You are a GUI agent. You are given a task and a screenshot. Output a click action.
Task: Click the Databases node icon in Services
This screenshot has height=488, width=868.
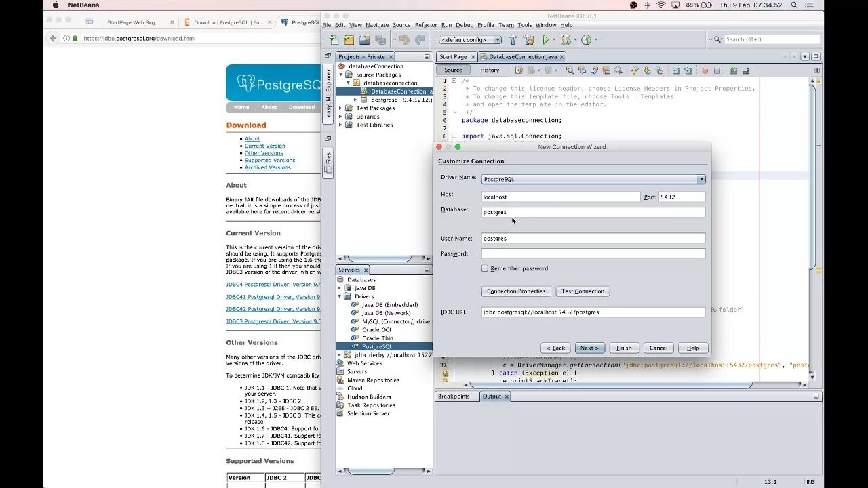342,279
